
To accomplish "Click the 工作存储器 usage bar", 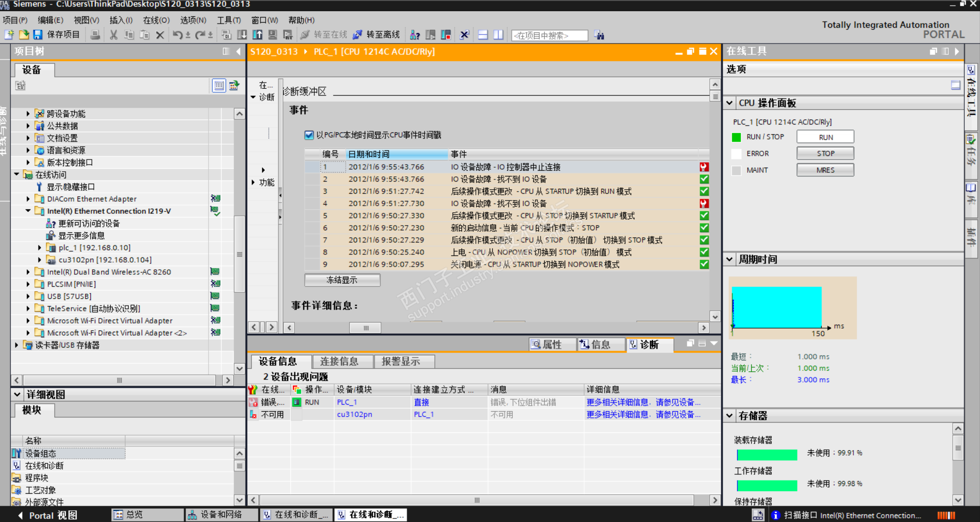I will pyautogui.click(x=767, y=485).
